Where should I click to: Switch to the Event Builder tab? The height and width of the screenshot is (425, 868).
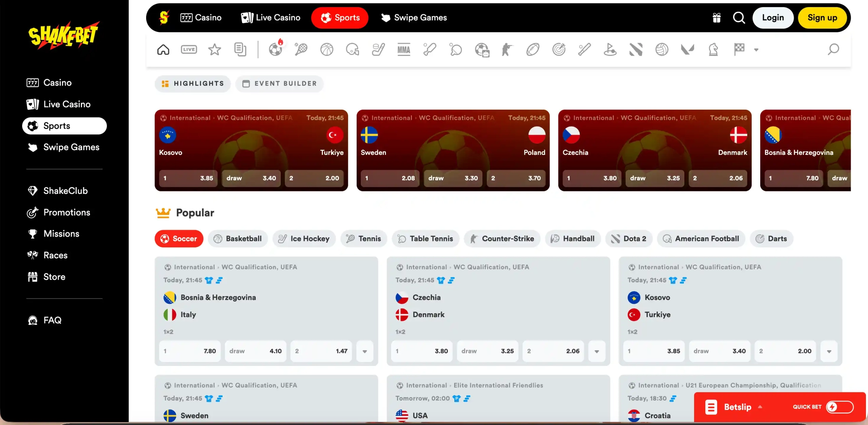click(x=279, y=84)
